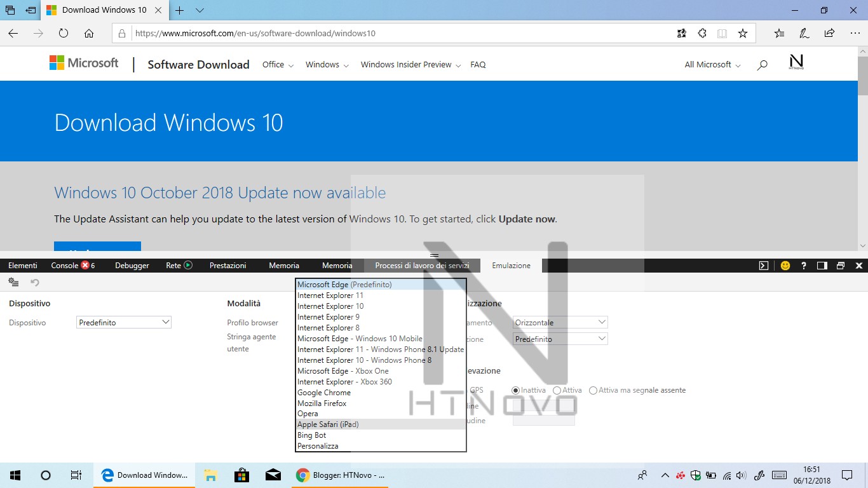
Task: Select Inattiva GPS radio button
Action: (516, 390)
